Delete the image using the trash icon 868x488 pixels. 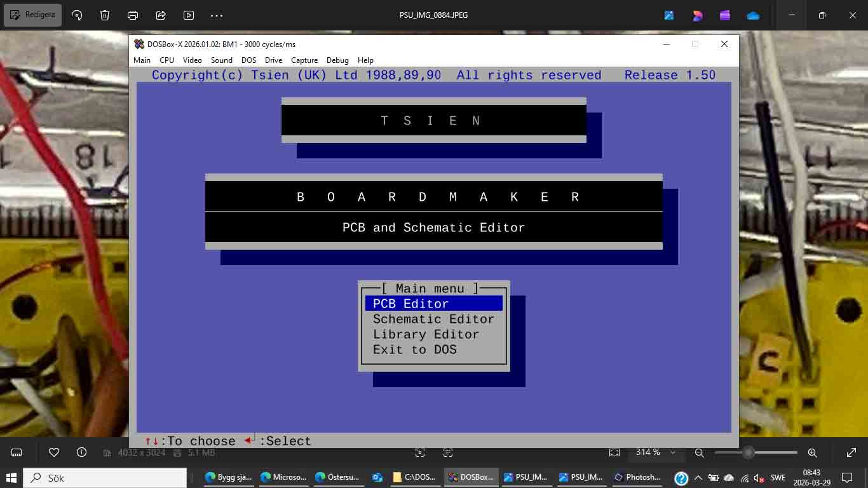pos(105,15)
